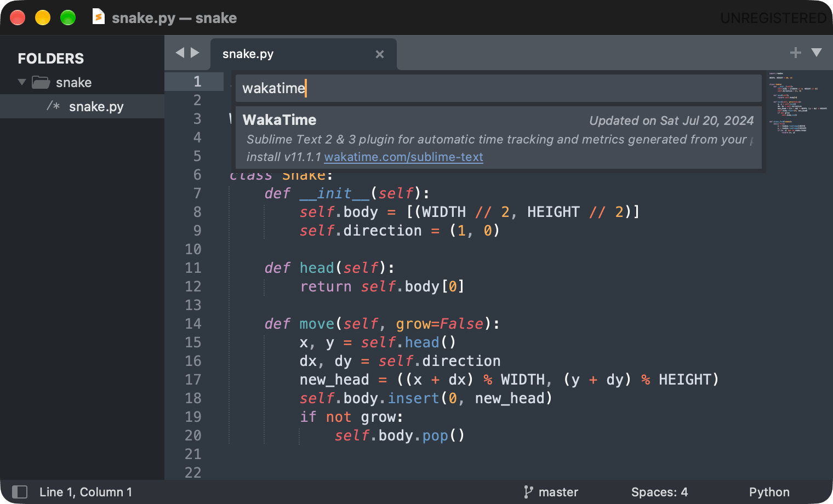
Task: Place cursor on 'def head(self):' line
Action: 329,267
